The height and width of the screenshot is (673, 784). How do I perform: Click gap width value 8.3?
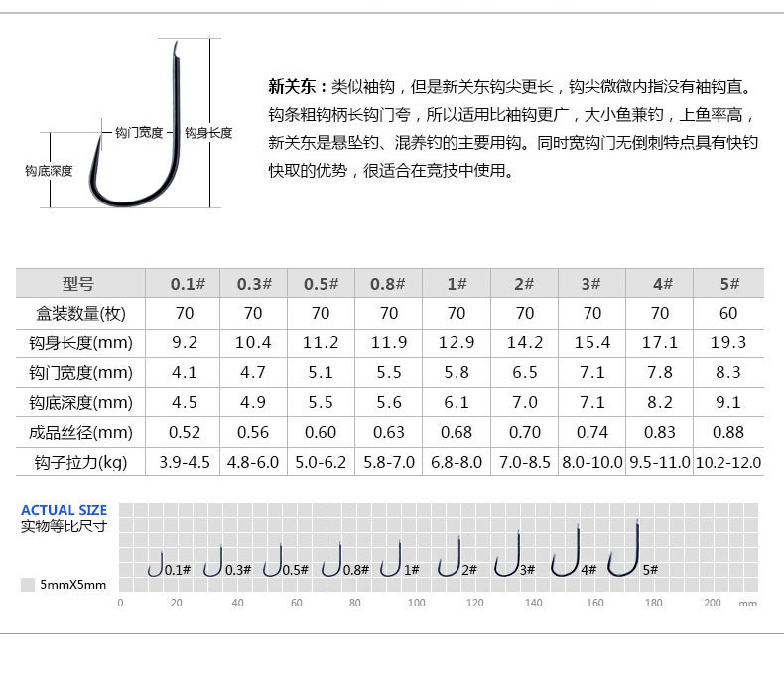(x=728, y=372)
